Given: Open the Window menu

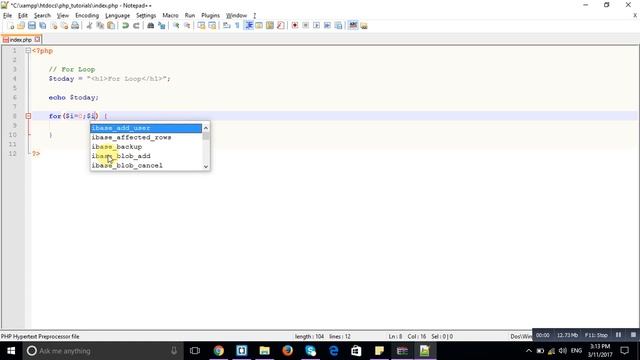Looking at the screenshot, I should coord(236,16).
